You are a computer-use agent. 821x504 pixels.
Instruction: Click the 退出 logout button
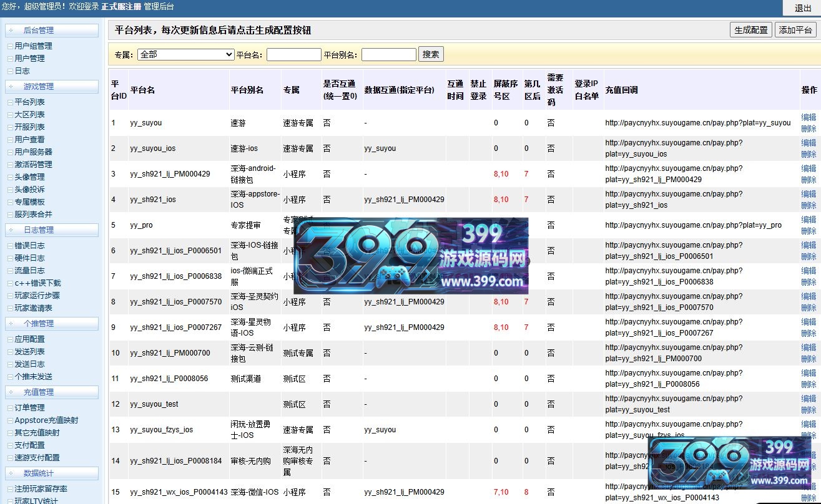click(803, 8)
